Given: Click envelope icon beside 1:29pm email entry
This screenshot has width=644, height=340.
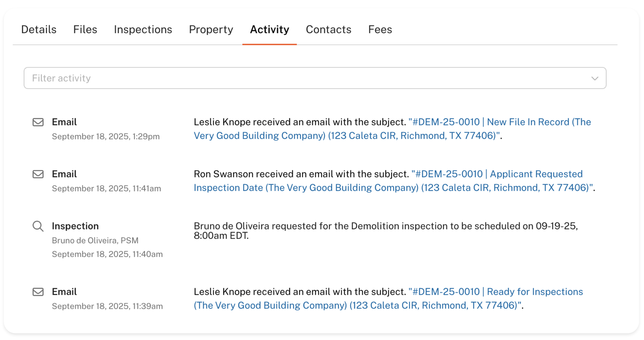Looking at the screenshot, I should pos(38,122).
